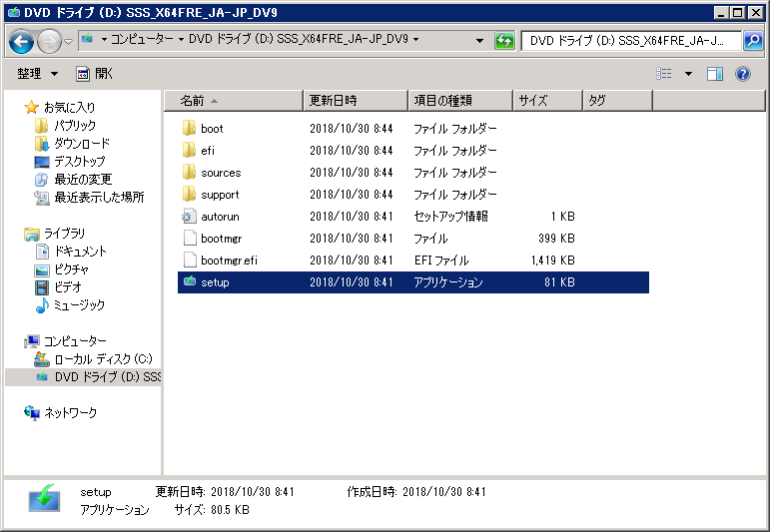Select the sources folder icon
This screenshot has height=532, width=770.
(189, 173)
